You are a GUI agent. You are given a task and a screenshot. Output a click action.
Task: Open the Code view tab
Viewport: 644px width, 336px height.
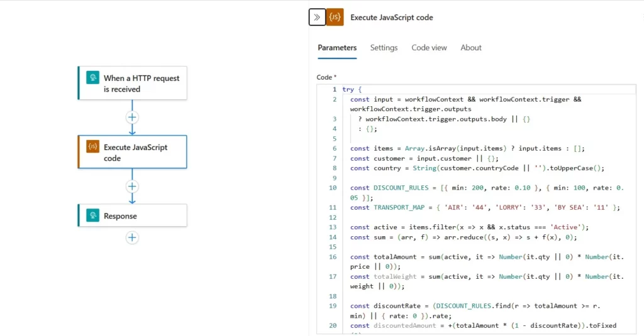click(429, 48)
